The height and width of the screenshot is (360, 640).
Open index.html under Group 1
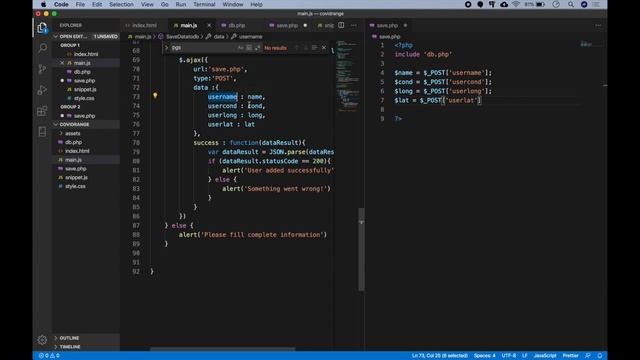(86, 54)
